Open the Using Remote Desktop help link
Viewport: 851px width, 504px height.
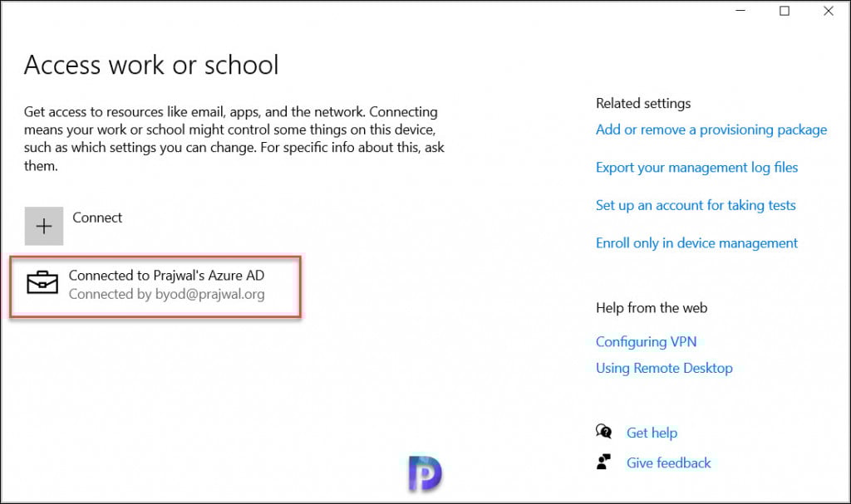(x=664, y=368)
